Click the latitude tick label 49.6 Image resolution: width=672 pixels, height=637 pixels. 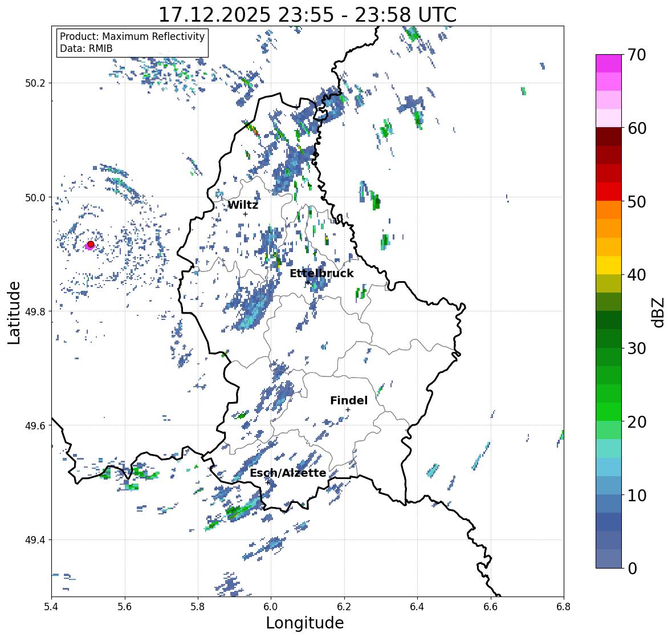click(35, 425)
